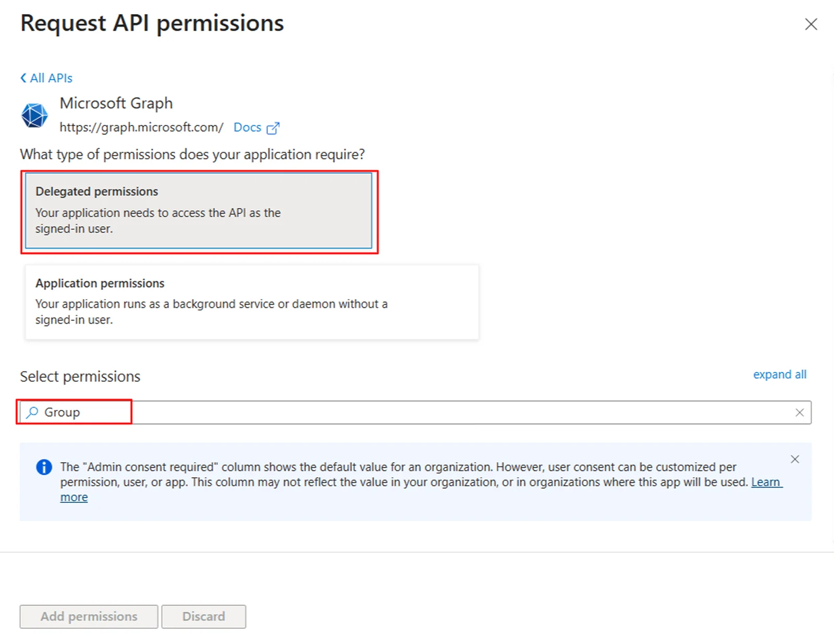The height and width of the screenshot is (644, 834).
Task: Click the graph.microsoft.com URL text
Action: (141, 127)
